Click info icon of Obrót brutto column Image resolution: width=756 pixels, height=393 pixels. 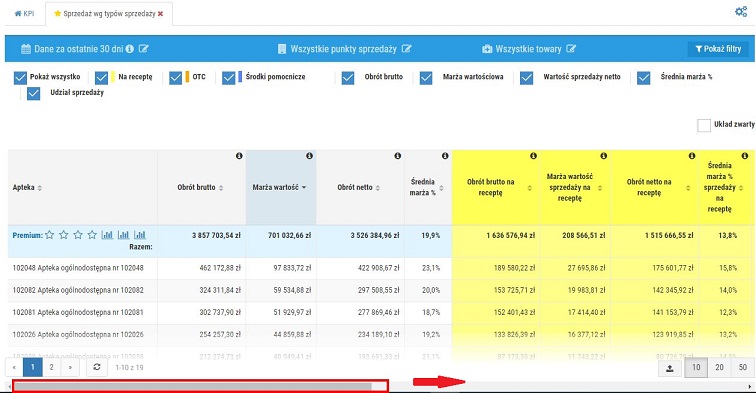point(239,156)
